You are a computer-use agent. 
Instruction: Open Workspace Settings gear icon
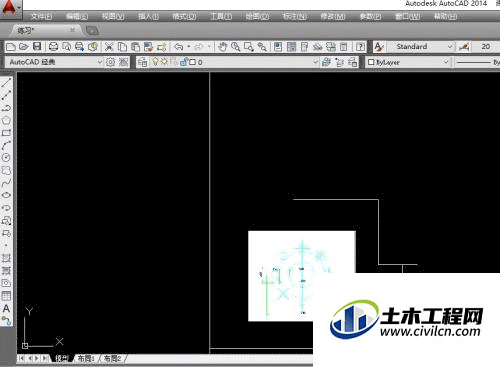[110, 62]
